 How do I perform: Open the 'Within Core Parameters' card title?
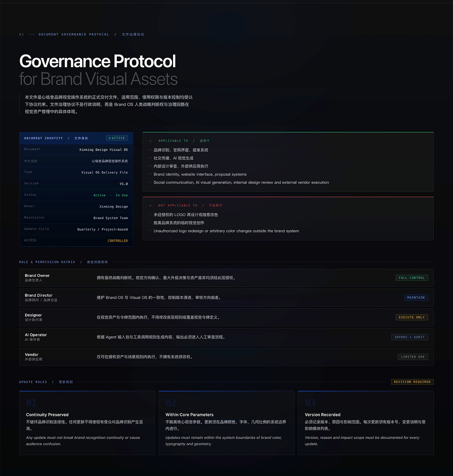(x=189, y=415)
